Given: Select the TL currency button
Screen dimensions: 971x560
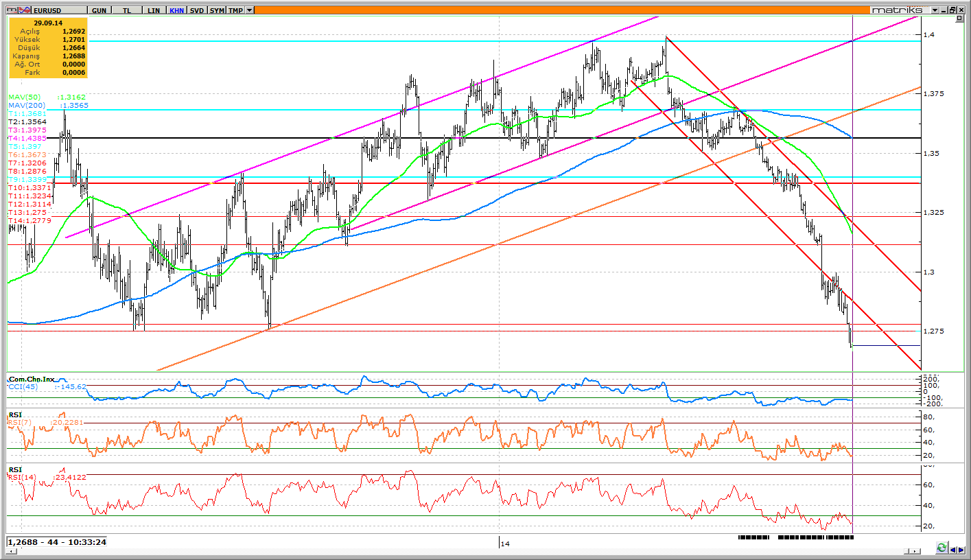Looking at the screenshot, I should point(127,10).
